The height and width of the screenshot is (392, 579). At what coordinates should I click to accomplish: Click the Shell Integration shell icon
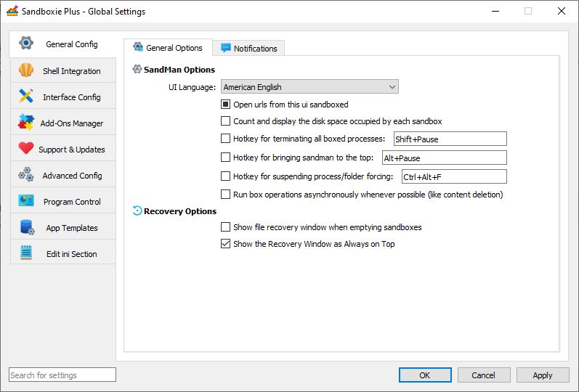point(26,70)
